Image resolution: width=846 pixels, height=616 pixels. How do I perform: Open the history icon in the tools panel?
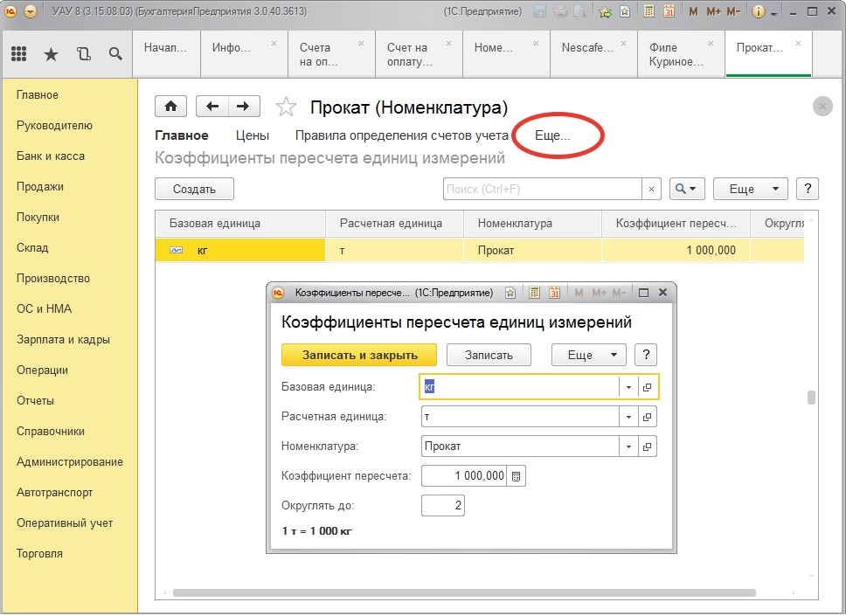pos(84,54)
